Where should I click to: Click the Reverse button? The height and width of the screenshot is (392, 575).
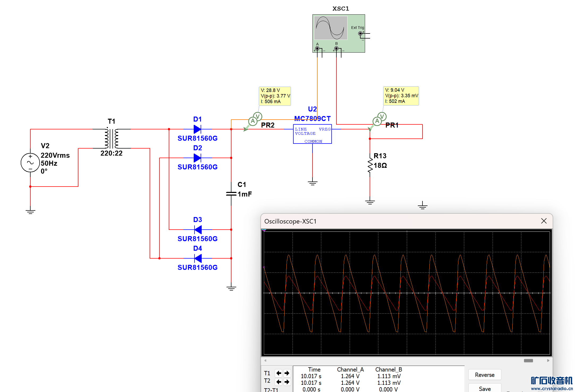[485, 375]
